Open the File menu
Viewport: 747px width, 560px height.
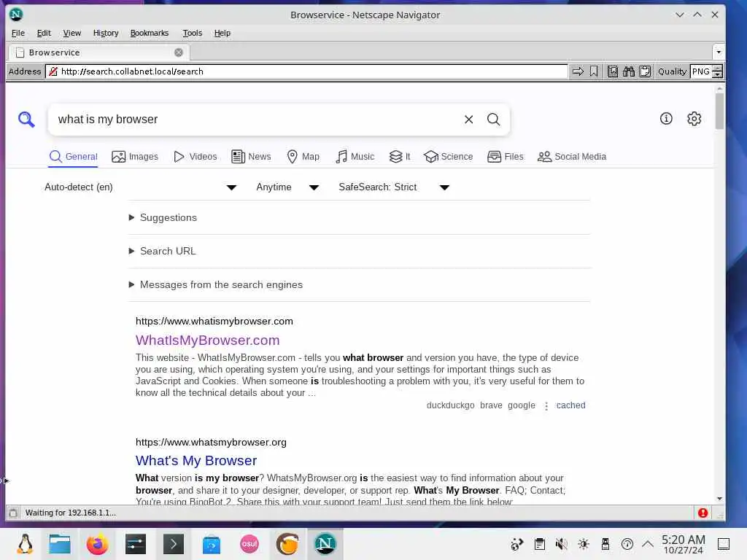point(18,33)
